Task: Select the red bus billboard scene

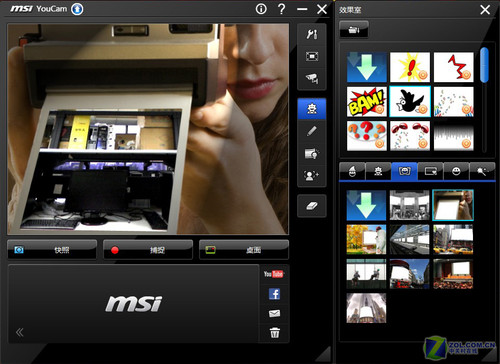Action: [410, 274]
